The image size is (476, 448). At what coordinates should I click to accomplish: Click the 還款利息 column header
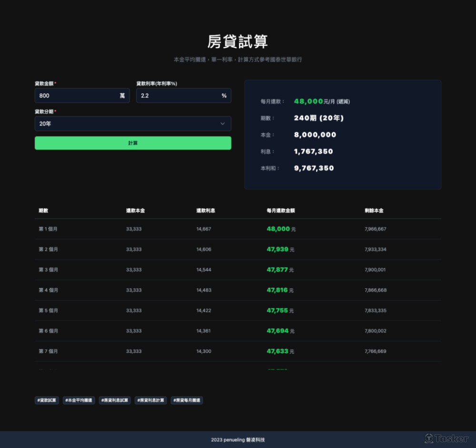click(206, 210)
